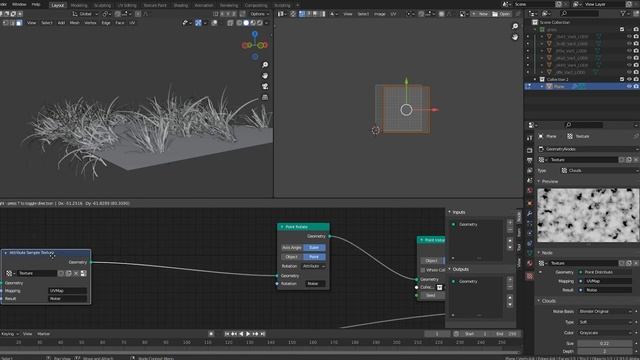Select Point space in Point Rotate node

314,257
